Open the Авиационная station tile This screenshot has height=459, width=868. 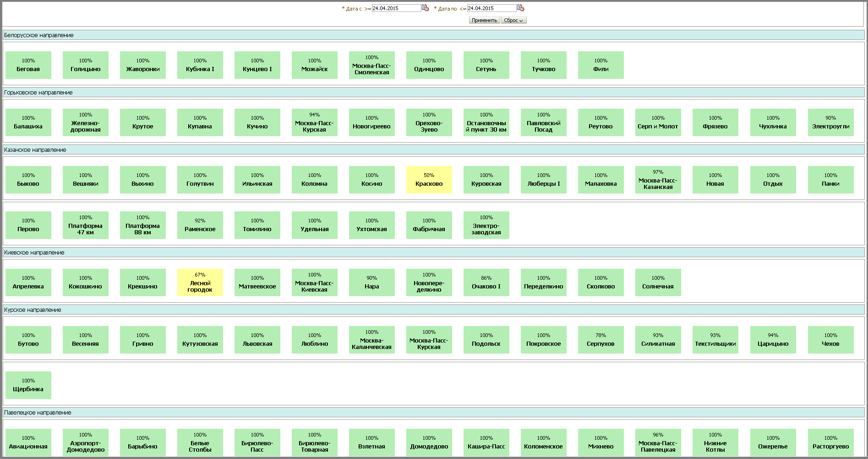tap(28, 442)
